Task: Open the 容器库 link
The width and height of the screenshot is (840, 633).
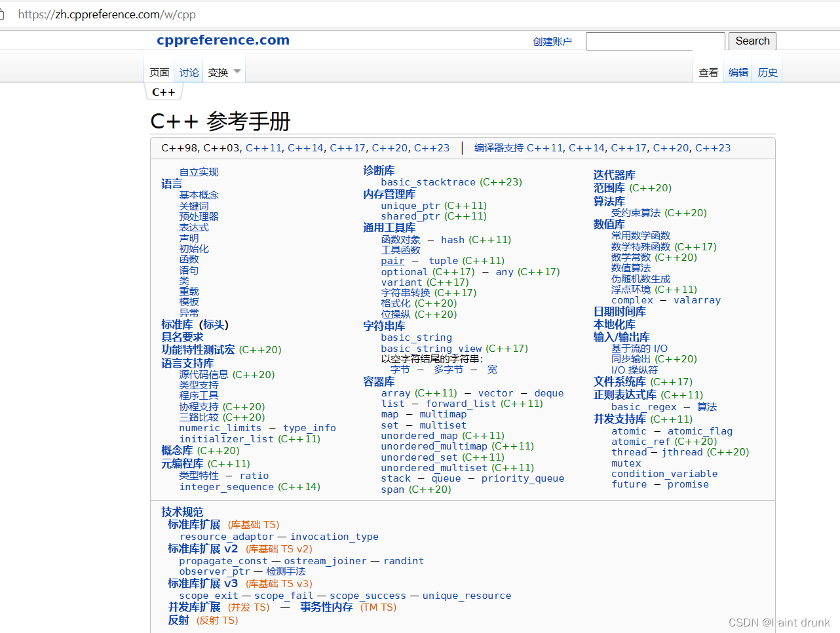Action: point(379,381)
